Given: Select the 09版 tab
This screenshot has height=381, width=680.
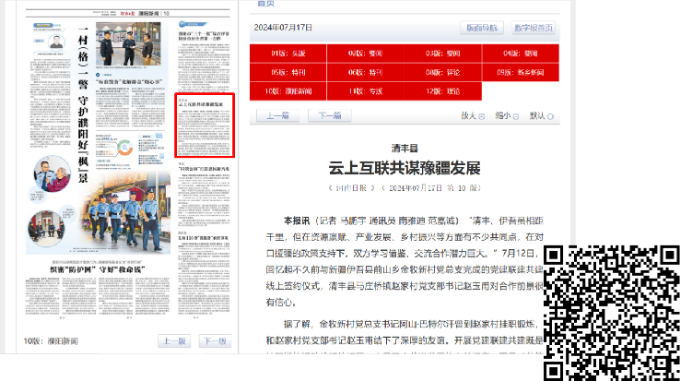Looking at the screenshot, I should (x=520, y=72).
